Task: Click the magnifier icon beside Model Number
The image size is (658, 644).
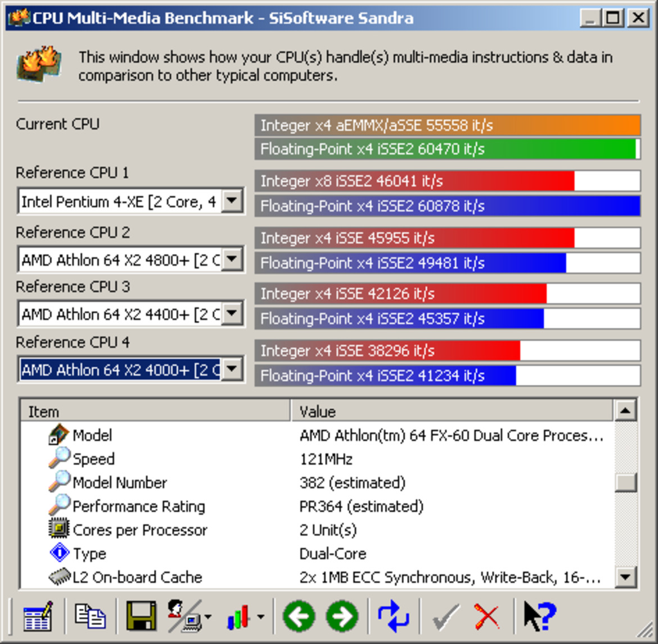Action: coord(59,481)
